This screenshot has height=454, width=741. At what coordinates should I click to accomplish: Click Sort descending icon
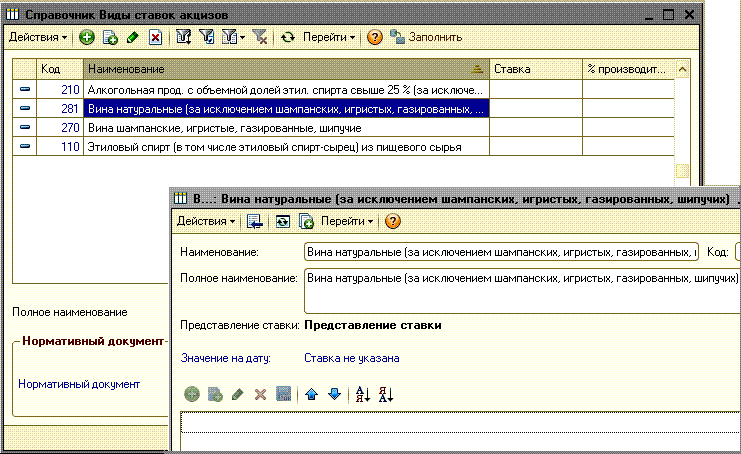click(386, 394)
